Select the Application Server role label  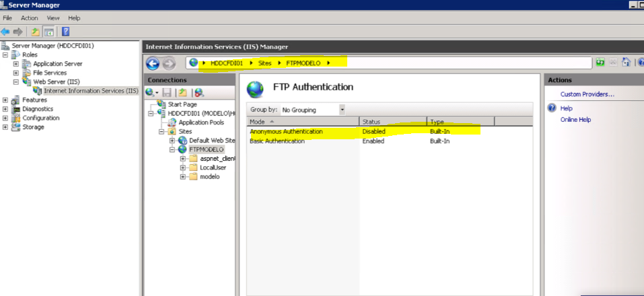58,64
